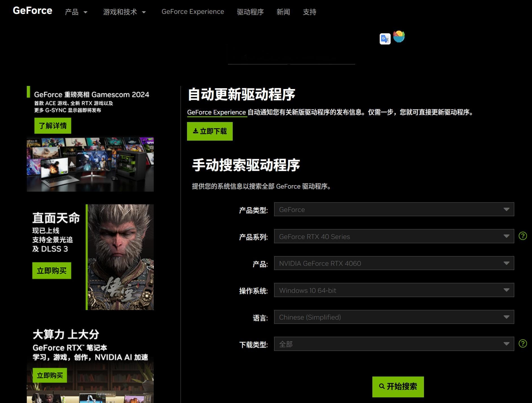Click 了解详情 under Gamescom 2024
Viewport: 532px width, 403px height.
pos(53,126)
